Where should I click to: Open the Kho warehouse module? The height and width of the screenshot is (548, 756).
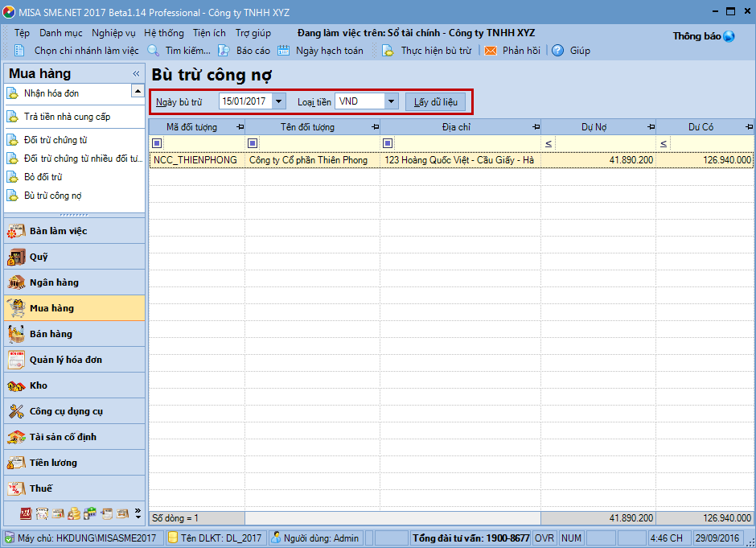pyautogui.click(x=39, y=385)
